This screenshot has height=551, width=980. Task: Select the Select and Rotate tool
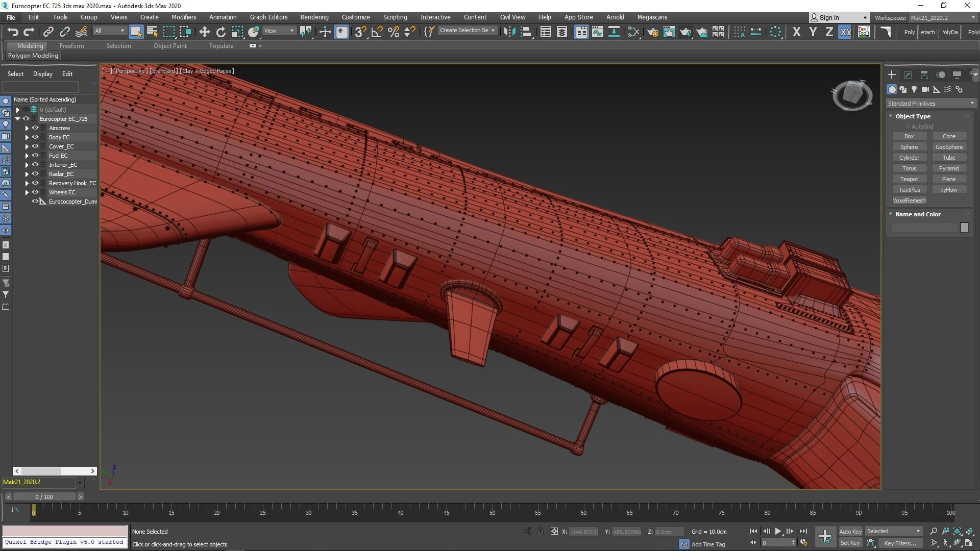[x=220, y=32]
